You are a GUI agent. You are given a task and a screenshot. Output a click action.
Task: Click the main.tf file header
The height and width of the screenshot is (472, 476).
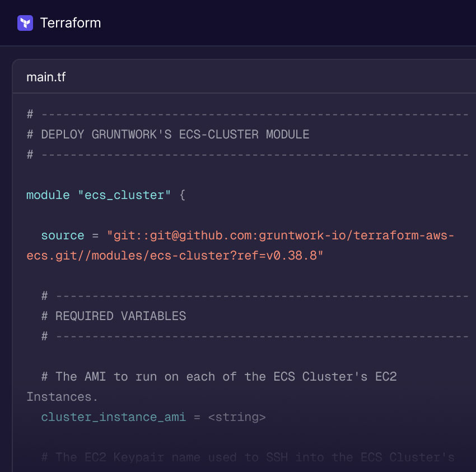(46, 77)
